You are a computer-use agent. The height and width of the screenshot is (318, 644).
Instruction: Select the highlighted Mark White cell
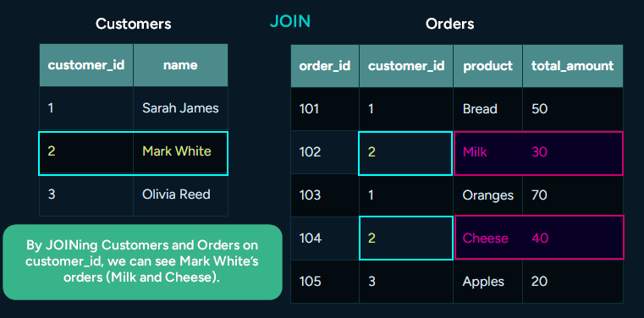tap(180, 151)
